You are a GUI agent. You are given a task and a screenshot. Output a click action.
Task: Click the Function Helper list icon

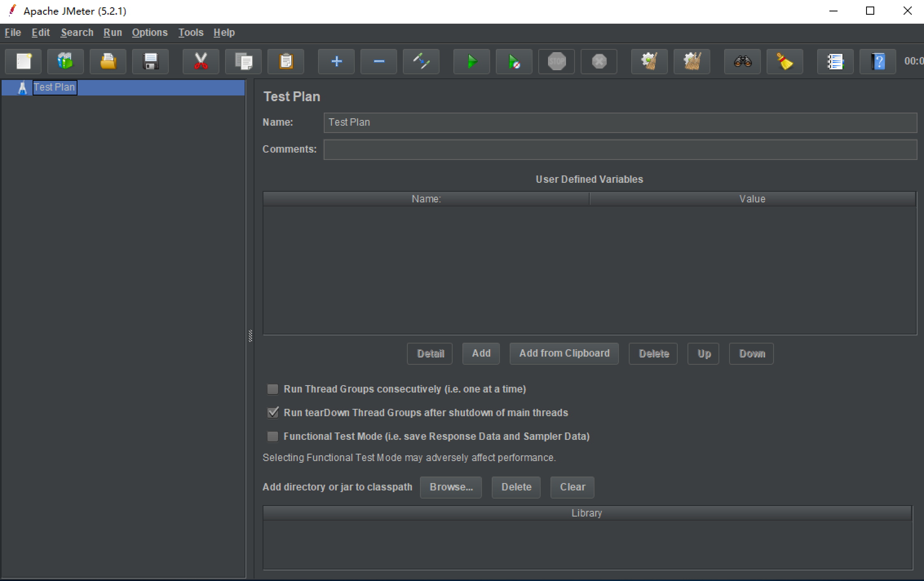point(835,62)
